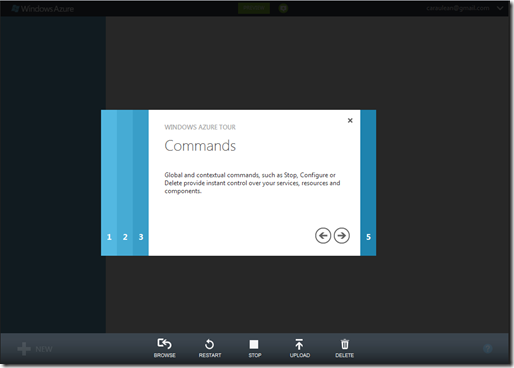Click the round icon next to PREVIEW
Screen dimensions: 514x368
tap(283, 8)
